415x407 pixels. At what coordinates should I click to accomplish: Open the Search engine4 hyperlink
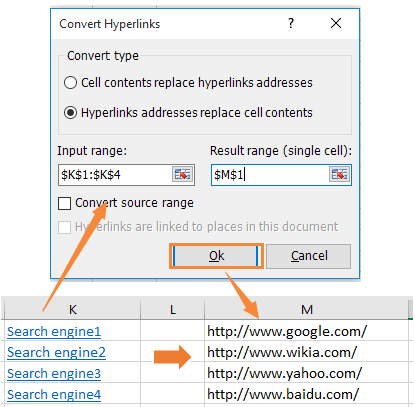tap(54, 395)
